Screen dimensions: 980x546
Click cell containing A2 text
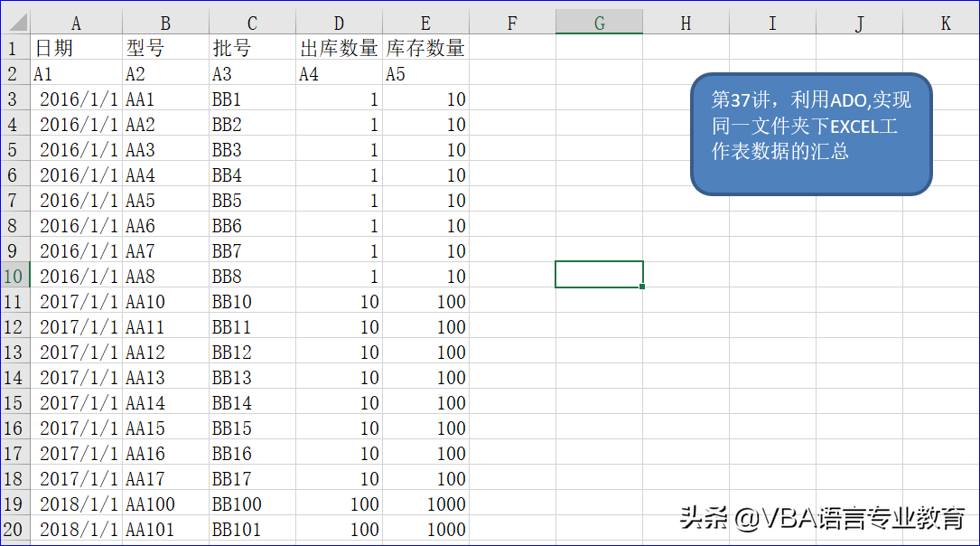click(165, 73)
